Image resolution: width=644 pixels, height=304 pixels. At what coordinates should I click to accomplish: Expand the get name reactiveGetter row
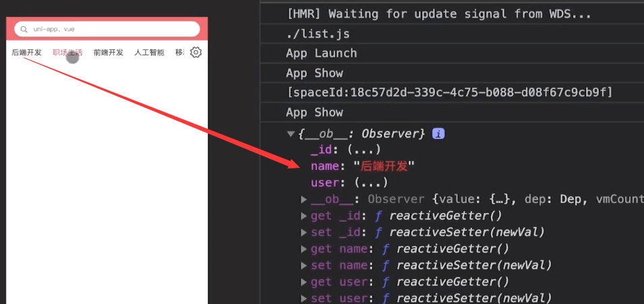303,249
